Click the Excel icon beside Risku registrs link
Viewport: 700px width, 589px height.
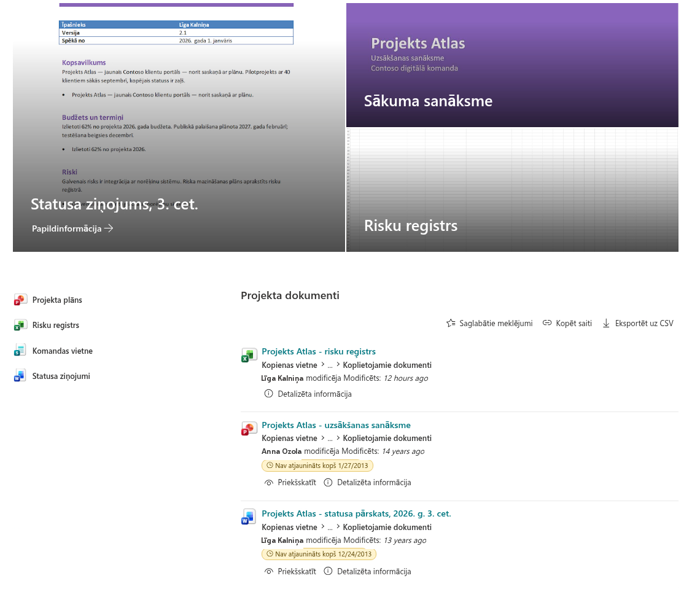(x=20, y=325)
